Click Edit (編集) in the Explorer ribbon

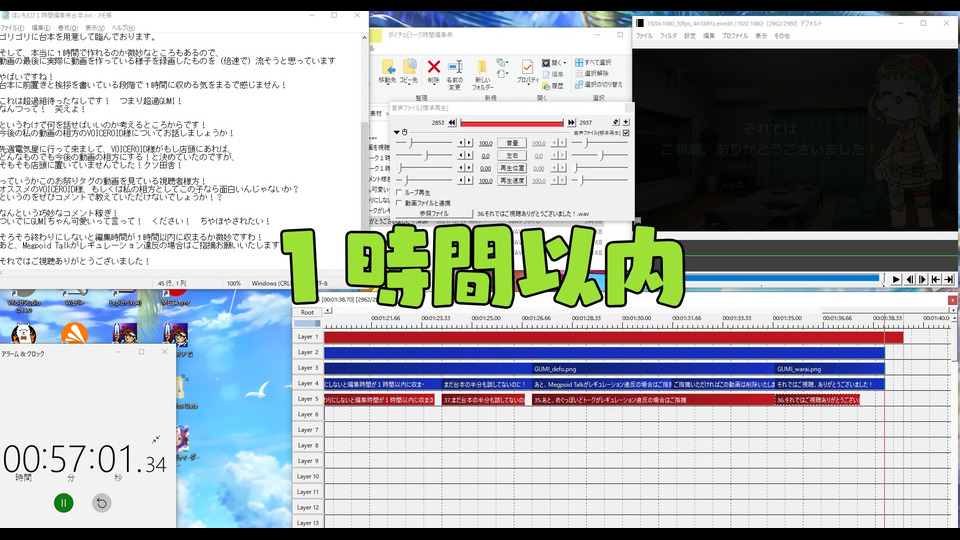(553, 74)
